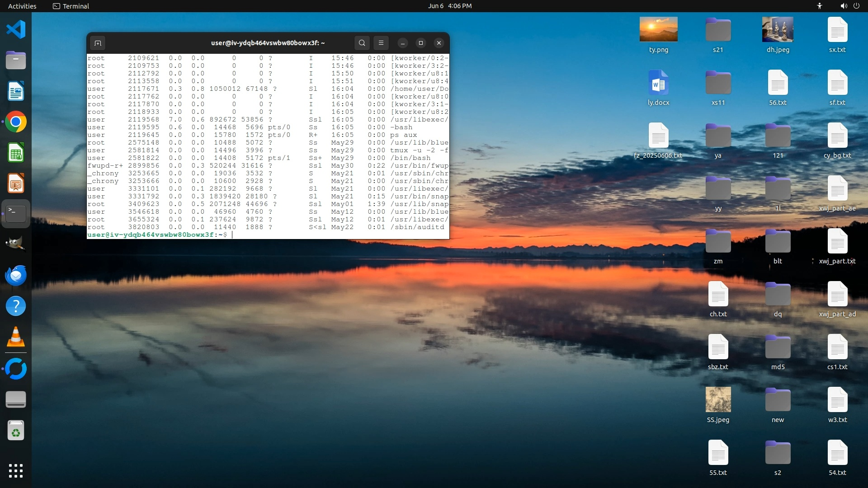Image resolution: width=868 pixels, height=488 pixels.
Task: Open the clock and calendar menu
Action: (449, 6)
